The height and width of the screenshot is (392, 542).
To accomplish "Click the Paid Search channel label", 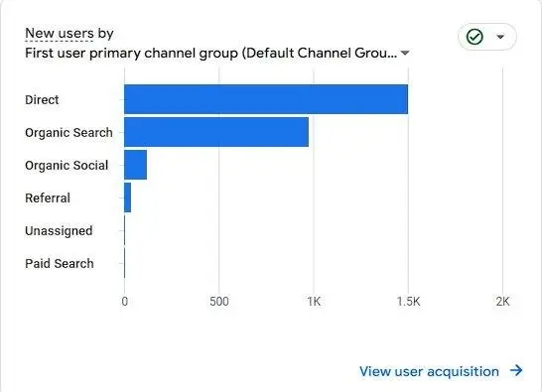I will point(60,264).
